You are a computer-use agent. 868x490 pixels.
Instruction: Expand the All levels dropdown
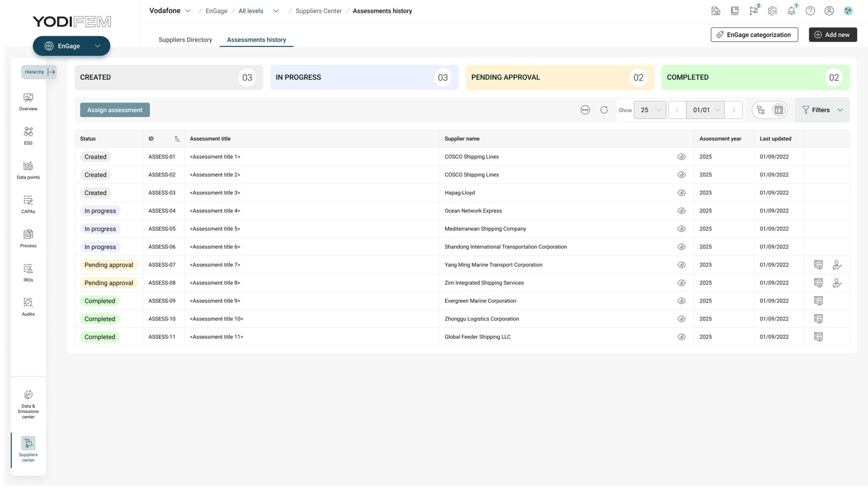pyautogui.click(x=259, y=11)
